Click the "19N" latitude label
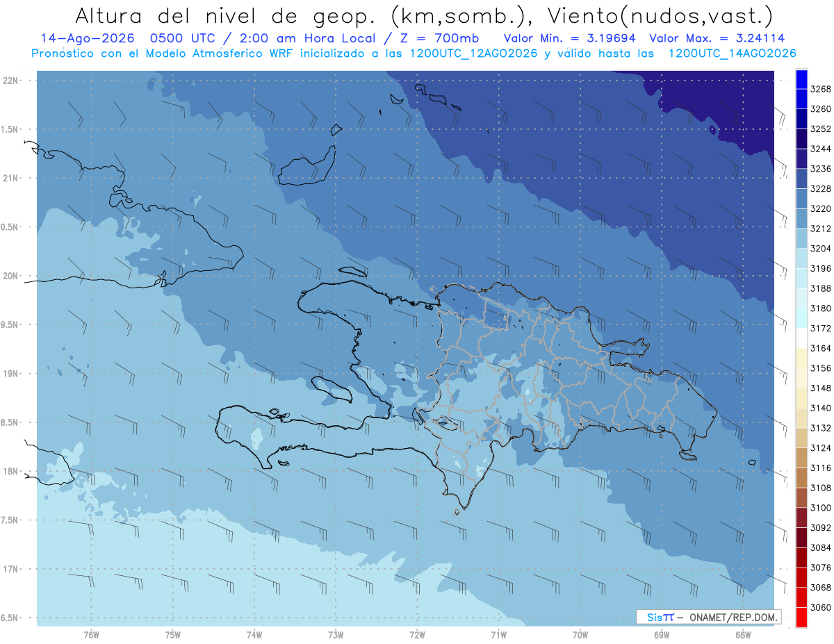This screenshot has height=644, width=834. (x=10, y=374)
